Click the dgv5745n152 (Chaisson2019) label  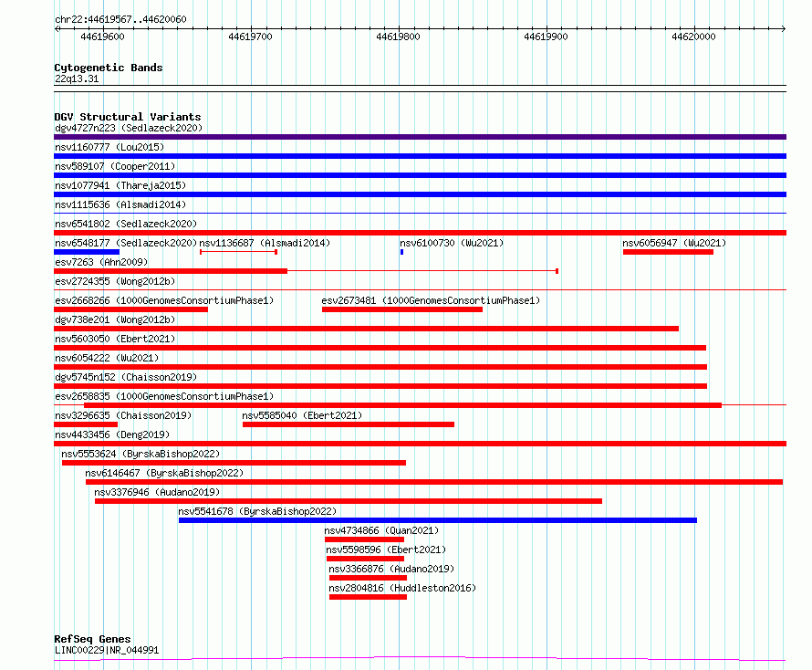126,377
